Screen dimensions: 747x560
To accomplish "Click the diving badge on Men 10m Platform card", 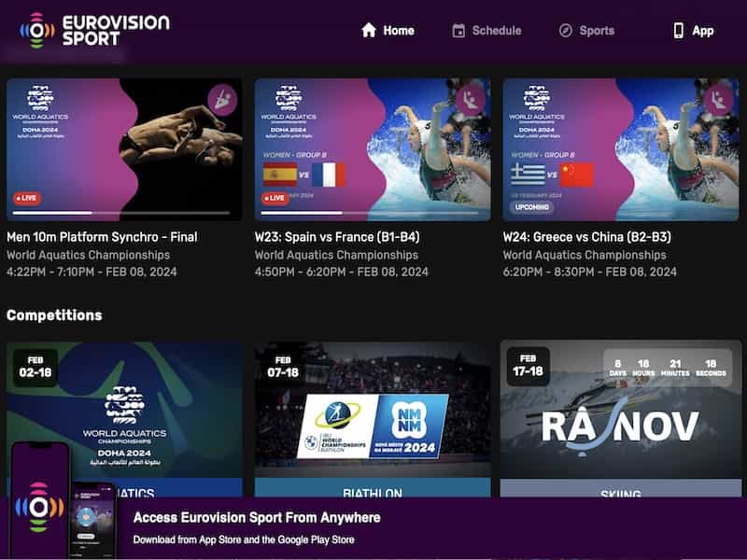I will pos(222,100).
